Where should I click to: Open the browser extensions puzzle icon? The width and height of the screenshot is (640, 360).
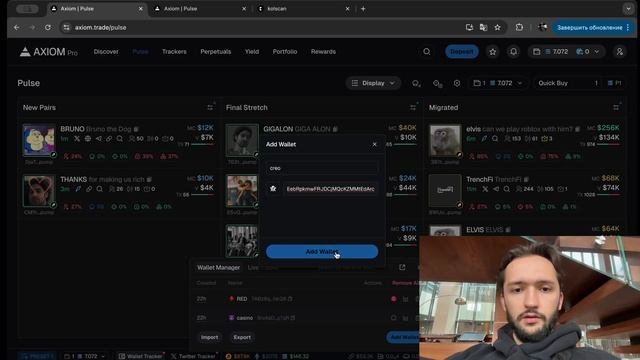point(519,27)
